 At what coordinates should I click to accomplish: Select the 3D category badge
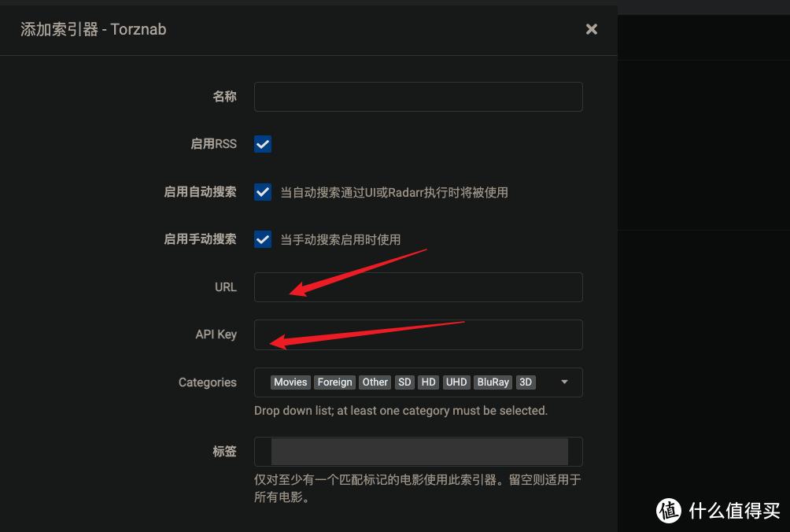[525, 382]
